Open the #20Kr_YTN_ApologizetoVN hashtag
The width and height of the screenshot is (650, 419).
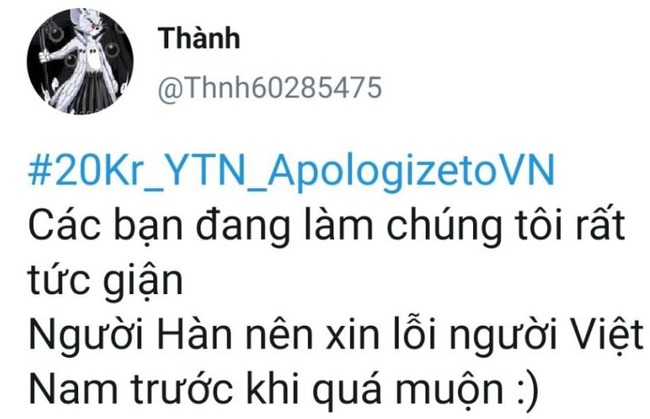coord(291,172)
